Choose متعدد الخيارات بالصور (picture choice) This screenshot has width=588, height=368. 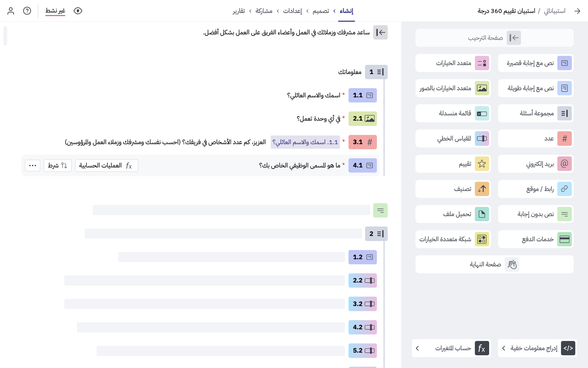click(453, 88)
